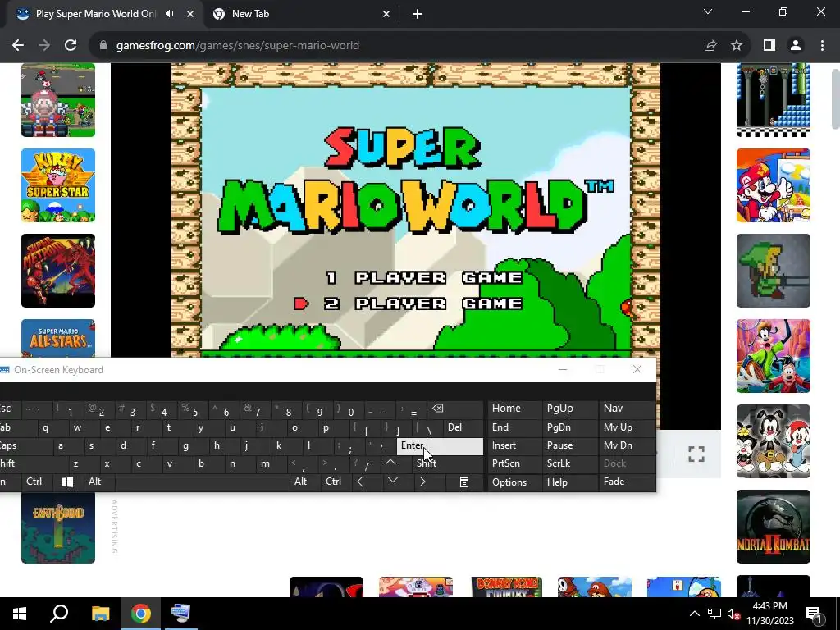Go back to the previous page
This screenshot has width=840, height=630.
pos(18,46)
